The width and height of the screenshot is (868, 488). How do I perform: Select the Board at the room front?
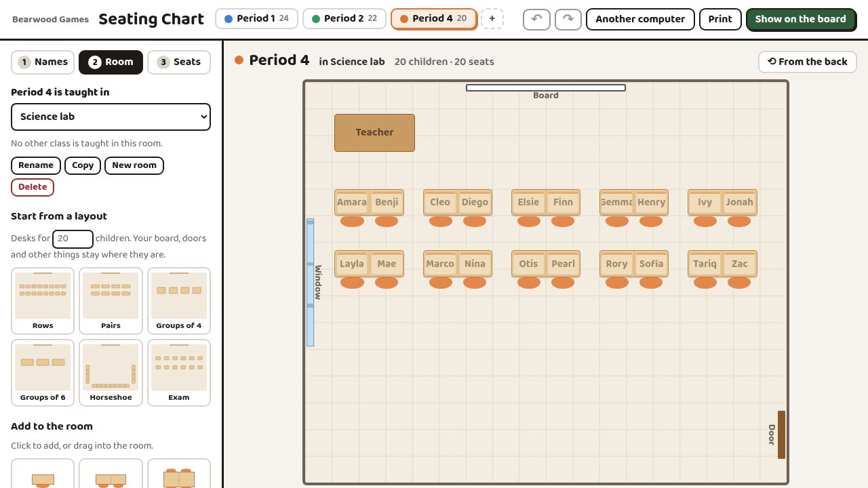546,88
